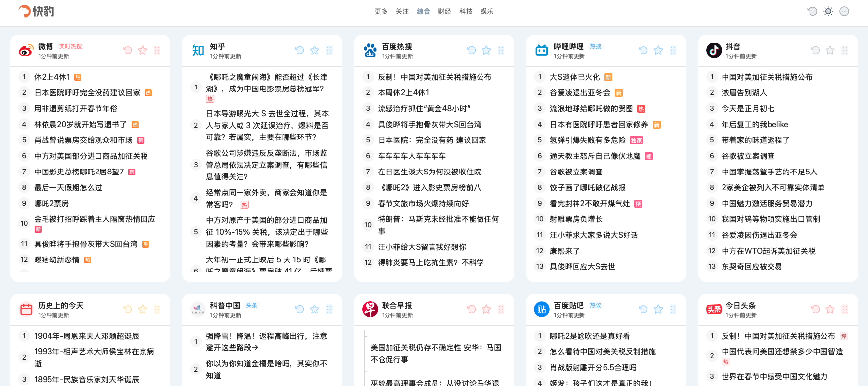Screen dimensions: 868x386
Task: Select the 综合 tab
Action: tap(424, 11)
